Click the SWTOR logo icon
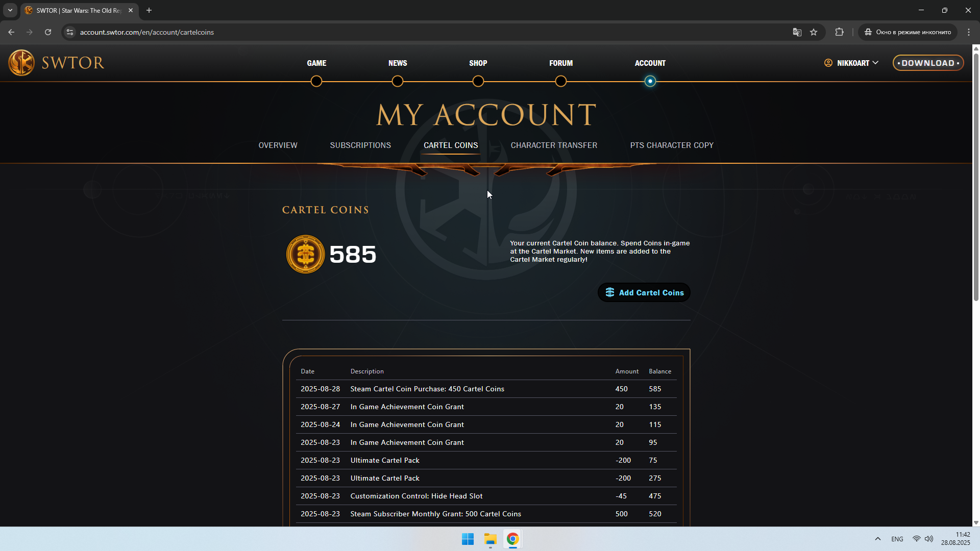The width and height of the screenshot is (980, 551). pyautogui.click(x=21, y=63)
